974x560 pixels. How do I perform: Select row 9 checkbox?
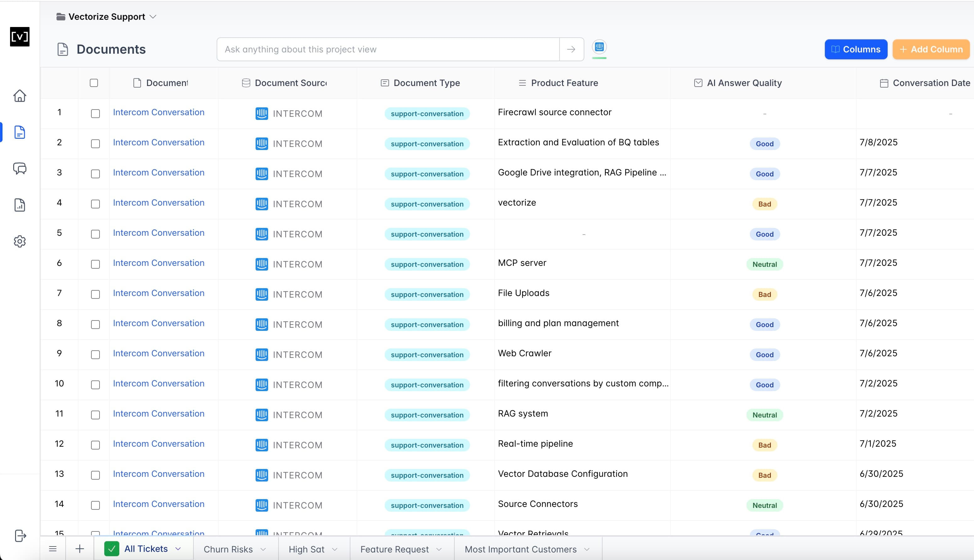[x=95, y=355]
